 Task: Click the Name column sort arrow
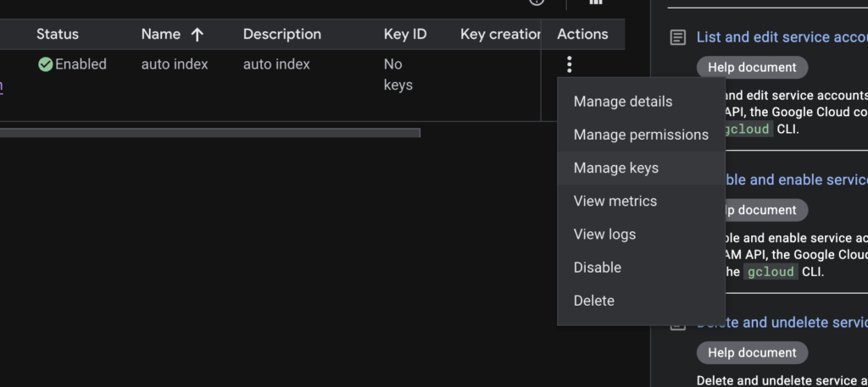(x=197, y=35)
